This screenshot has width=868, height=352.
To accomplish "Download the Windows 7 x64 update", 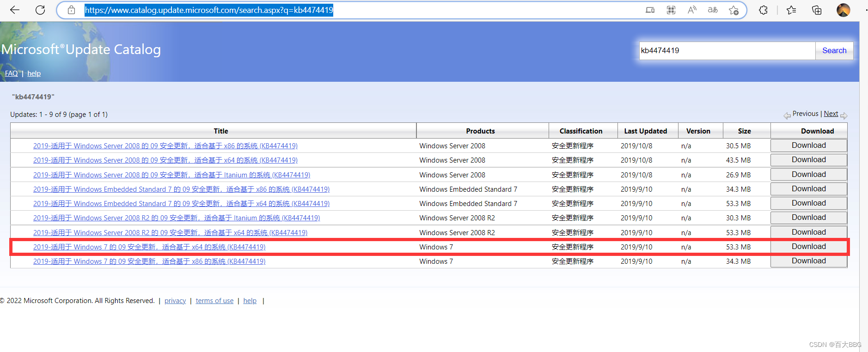I will (x=809, y=247).
